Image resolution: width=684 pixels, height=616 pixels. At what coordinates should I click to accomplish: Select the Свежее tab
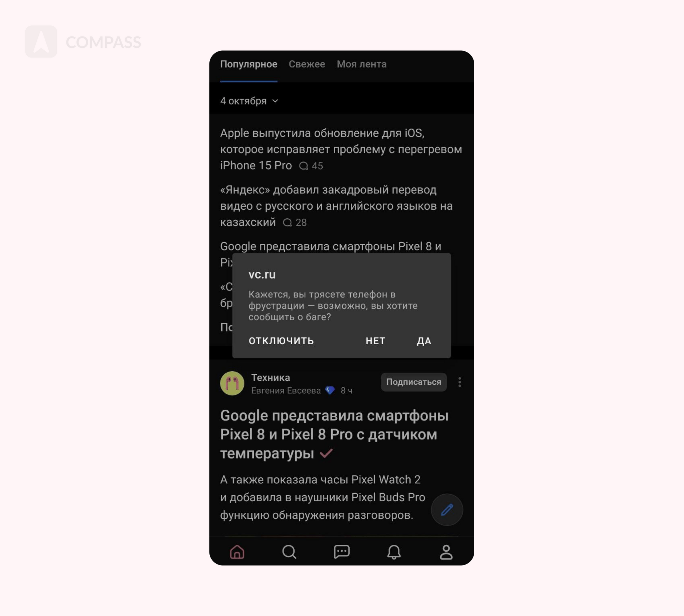coord(307,64)
